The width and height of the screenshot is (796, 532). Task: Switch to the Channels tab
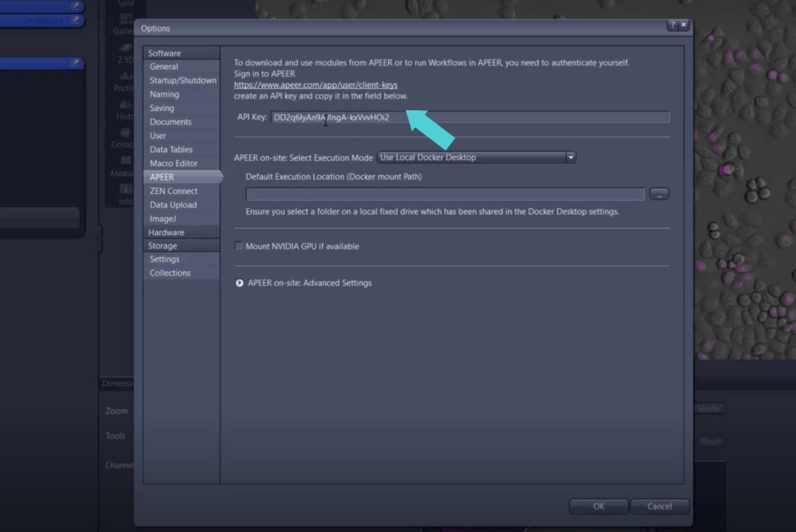[x=119, y=464]
